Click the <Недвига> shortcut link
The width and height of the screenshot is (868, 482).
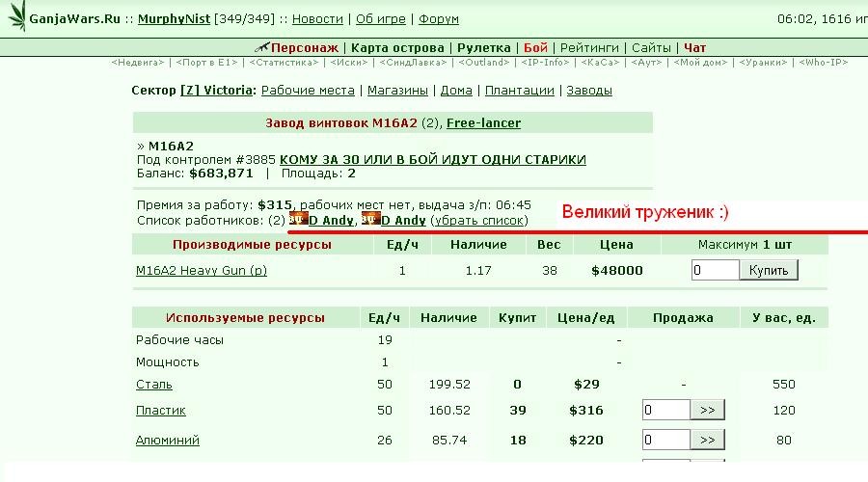[x=138, y=63]
